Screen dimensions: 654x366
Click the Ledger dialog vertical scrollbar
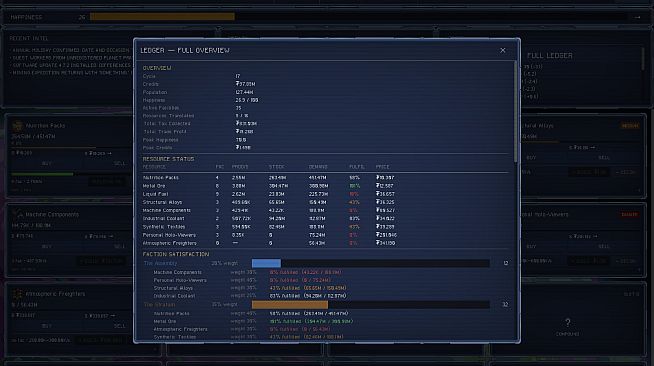[516, 112]
